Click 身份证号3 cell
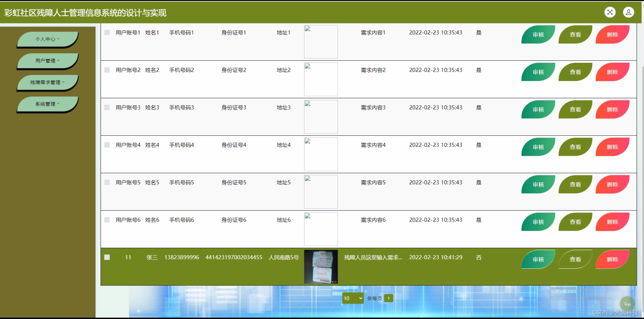The height and width of the screenshot is (319, 644). point(234,107)
